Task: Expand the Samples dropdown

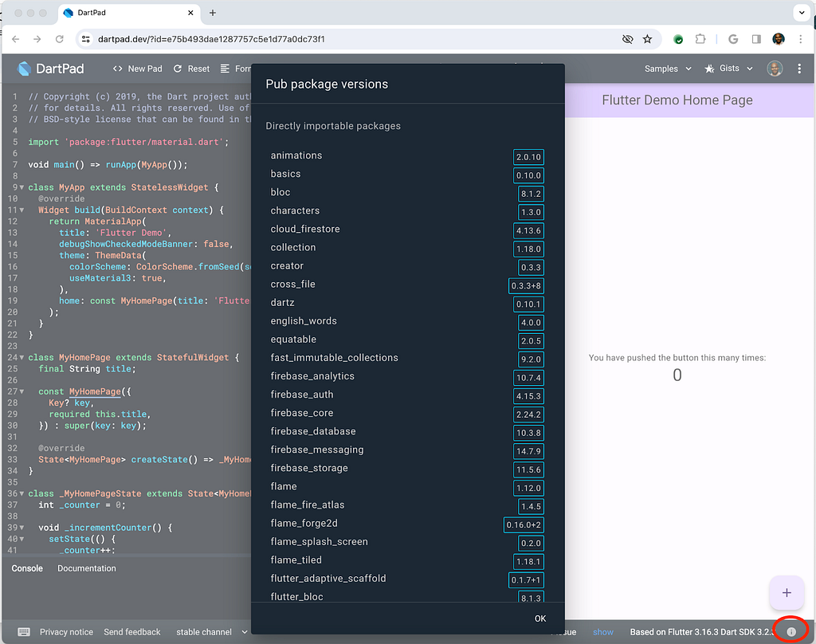Action: click(668, 69)
